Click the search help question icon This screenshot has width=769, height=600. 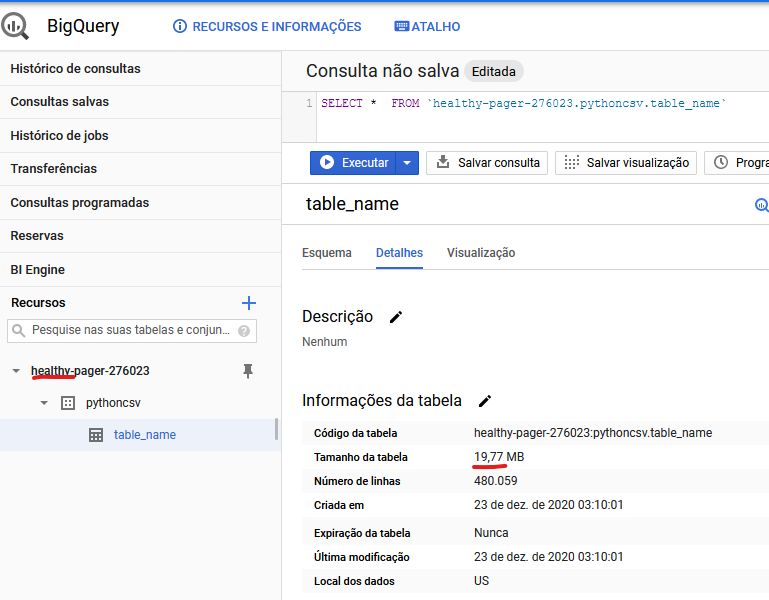coord(244,331)
